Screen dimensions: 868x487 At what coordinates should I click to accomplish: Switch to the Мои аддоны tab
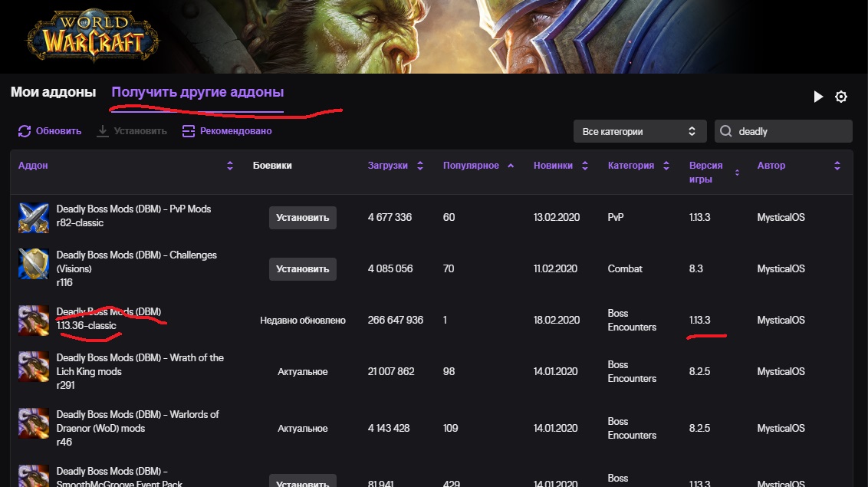coord(53,92)
